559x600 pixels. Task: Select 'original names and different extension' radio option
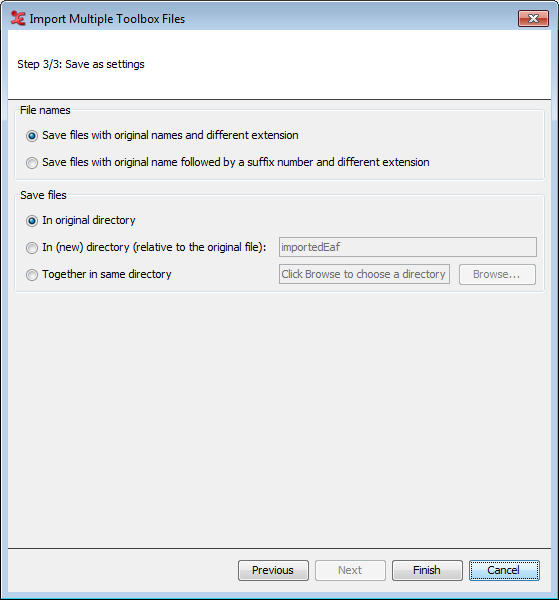[32, 136]
